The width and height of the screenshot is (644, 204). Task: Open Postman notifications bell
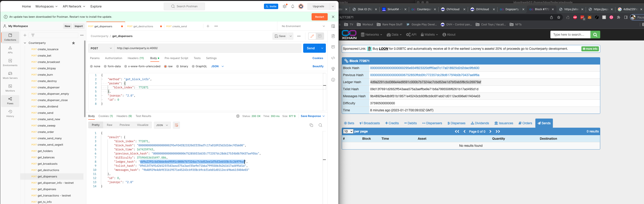[293, 7]
